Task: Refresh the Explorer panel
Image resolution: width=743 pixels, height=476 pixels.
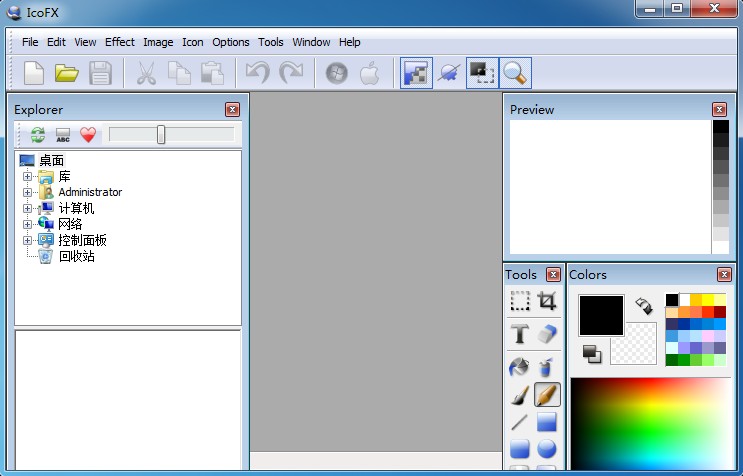Action: [38, 135]
